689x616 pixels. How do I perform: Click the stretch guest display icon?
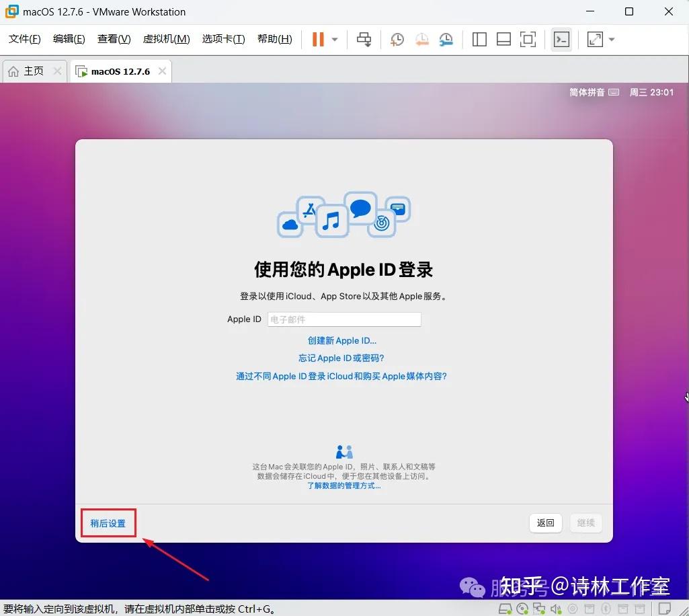595,40
